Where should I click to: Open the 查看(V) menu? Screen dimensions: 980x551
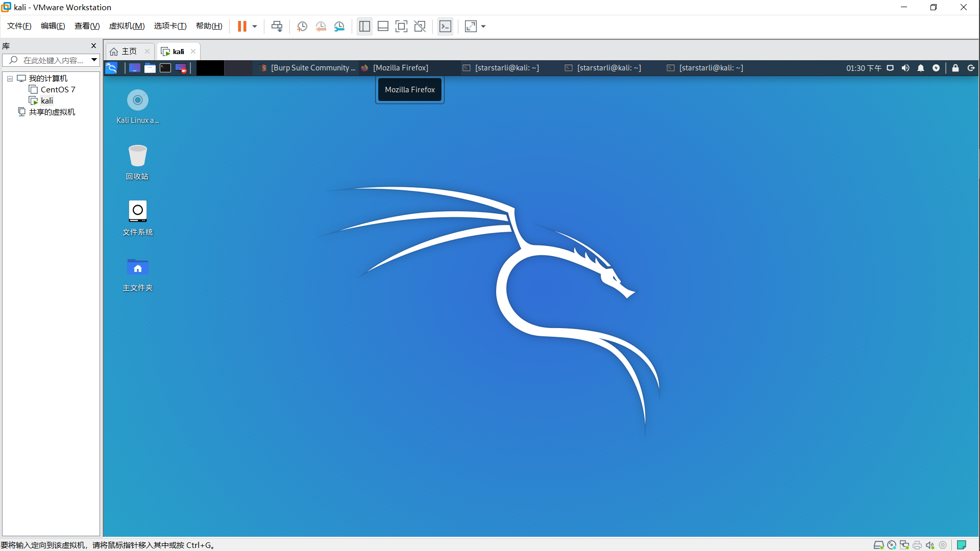[87, 26]
